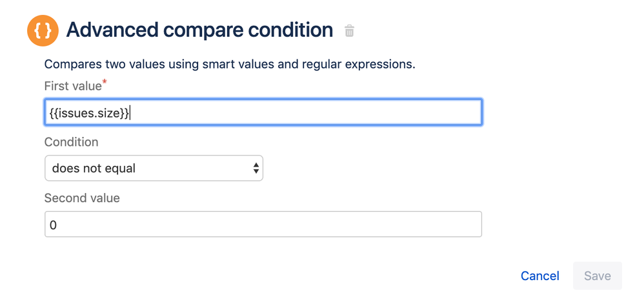Click the 'Advanced compare condition' heading
Screen dimensions: 644x295
tap(199, 30)
